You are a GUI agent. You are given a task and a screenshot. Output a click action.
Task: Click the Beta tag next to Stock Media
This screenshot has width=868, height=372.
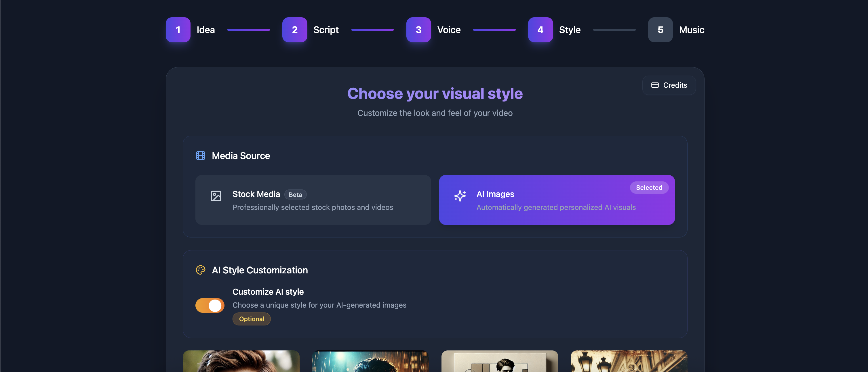(x=295, y=195)
